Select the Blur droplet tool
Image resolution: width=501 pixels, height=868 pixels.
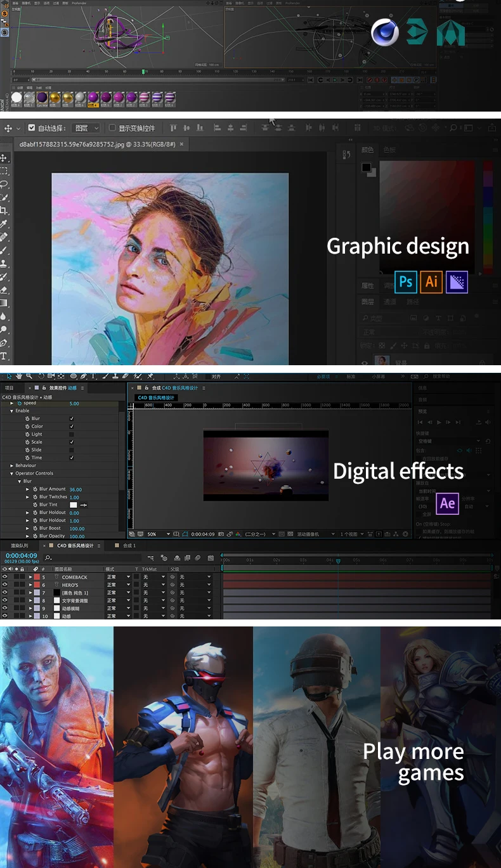pyautogui.click(x=4, y=316)
